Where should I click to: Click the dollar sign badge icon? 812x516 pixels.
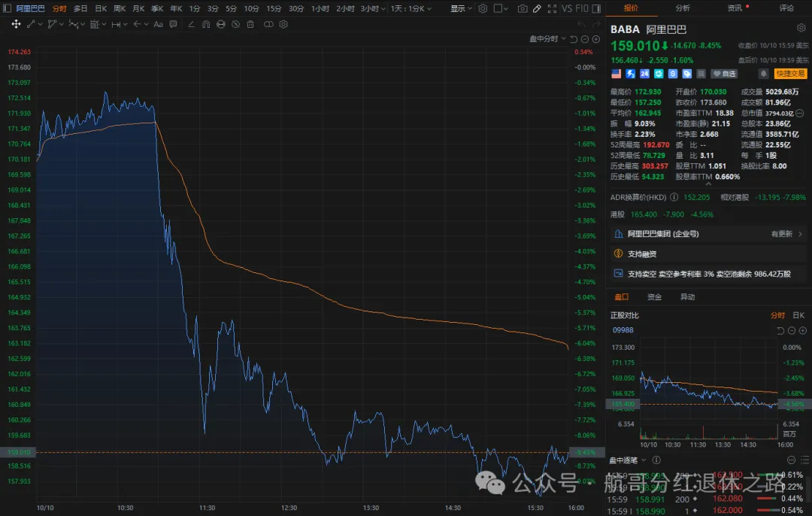[673, 74]
